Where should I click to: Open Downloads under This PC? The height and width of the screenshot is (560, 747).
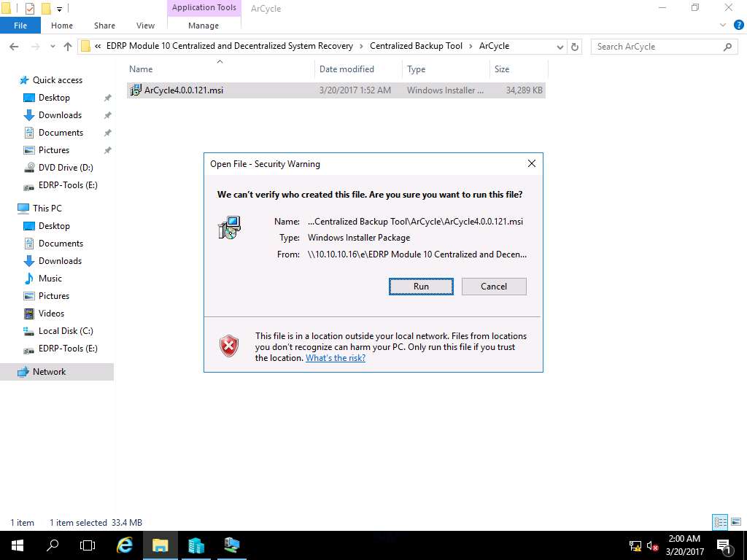point(60,261)
